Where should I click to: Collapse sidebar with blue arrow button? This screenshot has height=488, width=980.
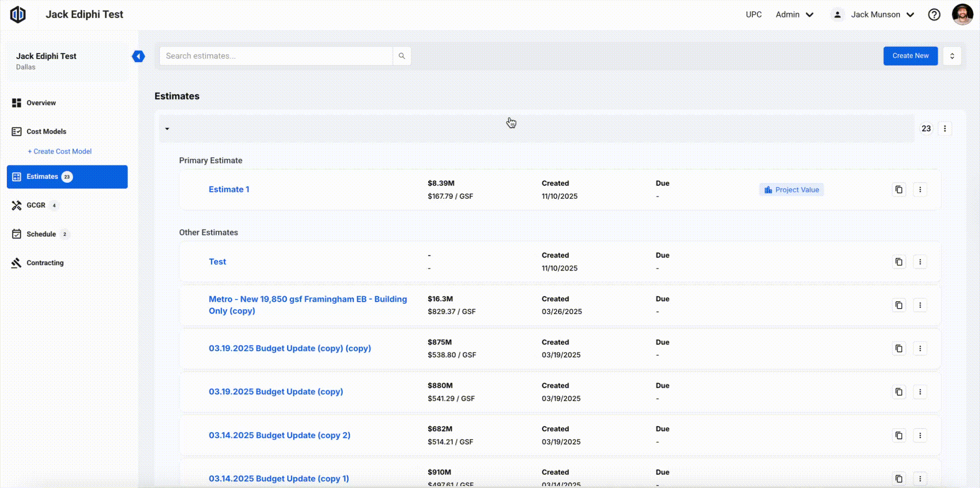pos(138,56)
